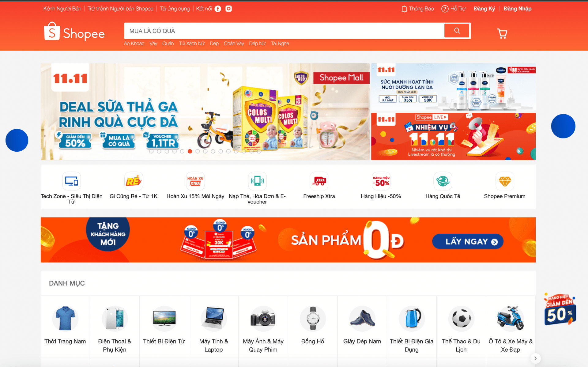Click floating Hàng Hiệu 50% badge
The width and height of the screenshot is (588, 367).
pos(560,309)
